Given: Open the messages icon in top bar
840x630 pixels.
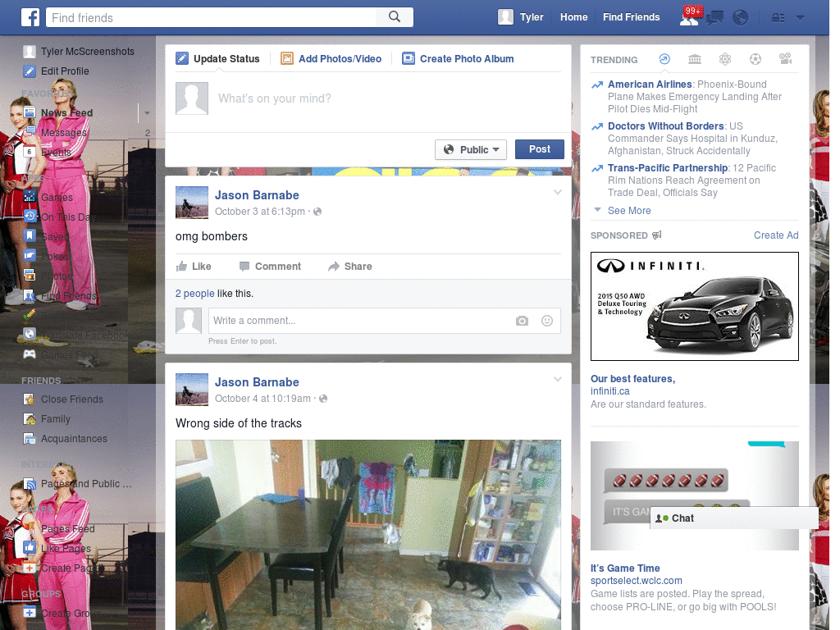Looking at the screenshot, I should [715, 17].
